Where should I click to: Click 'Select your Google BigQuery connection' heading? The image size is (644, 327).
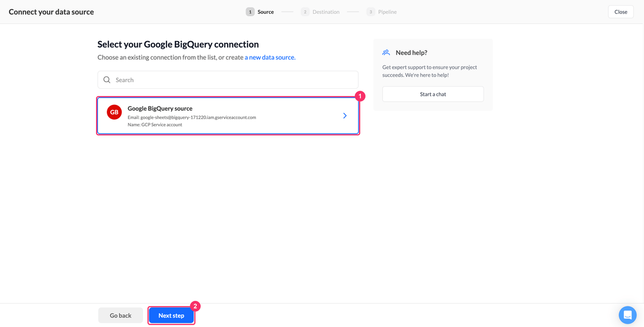(178, 44)
